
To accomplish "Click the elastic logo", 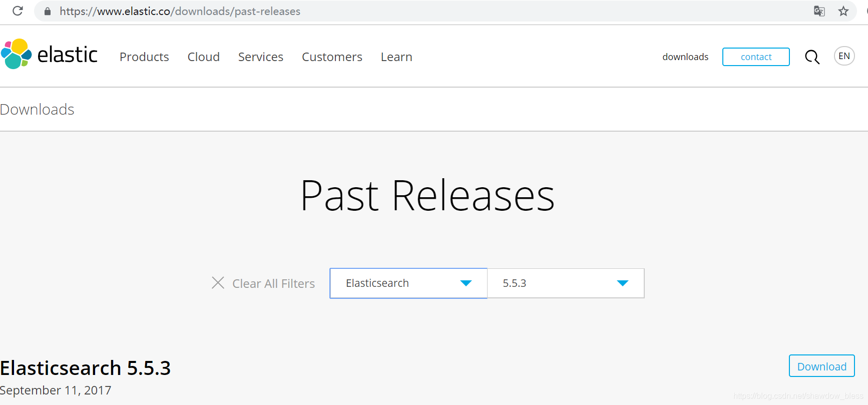I will tap(50, 54).
